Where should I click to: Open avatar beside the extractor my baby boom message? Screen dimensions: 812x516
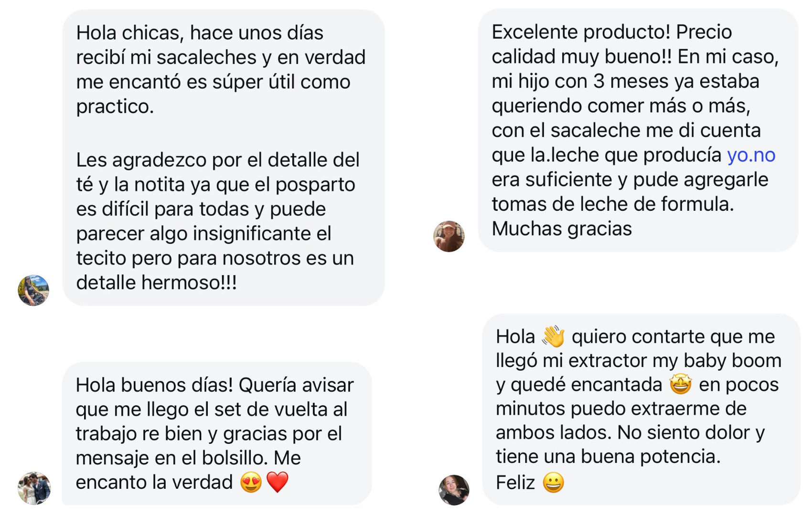coord(454,490)
